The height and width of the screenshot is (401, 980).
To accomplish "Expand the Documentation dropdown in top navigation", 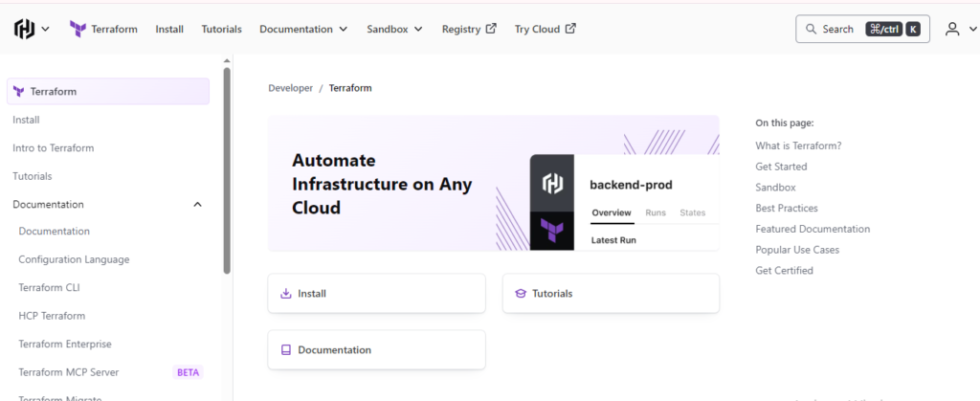I will [303, 29].
